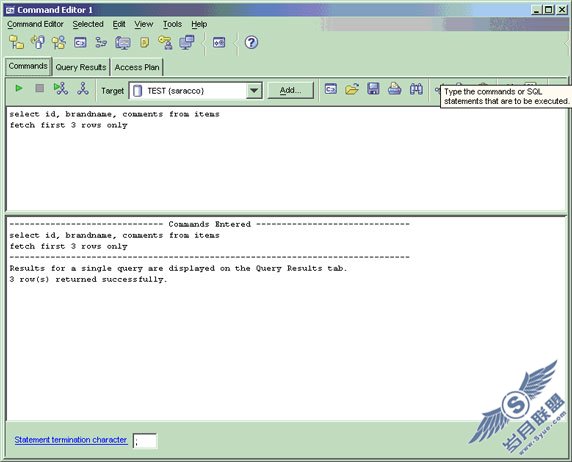Open a script with the folder icon
Image resolution: width=572 pixels, height=462 pixels.
tap(352, 89)
